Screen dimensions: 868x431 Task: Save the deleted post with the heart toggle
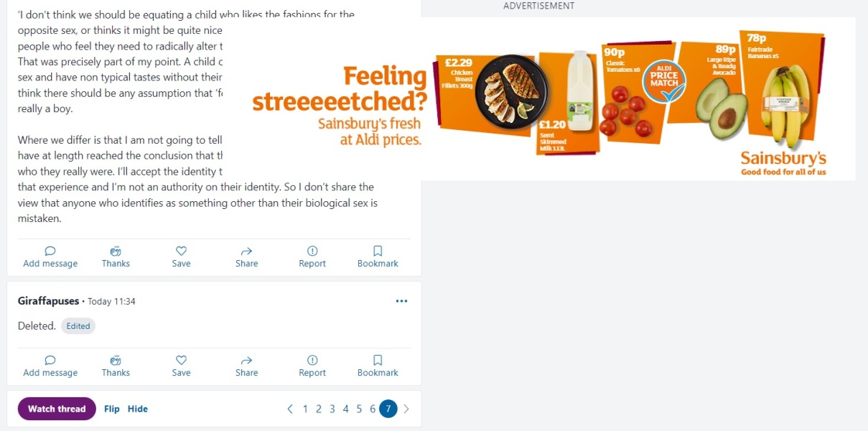(x=181, y=360)
